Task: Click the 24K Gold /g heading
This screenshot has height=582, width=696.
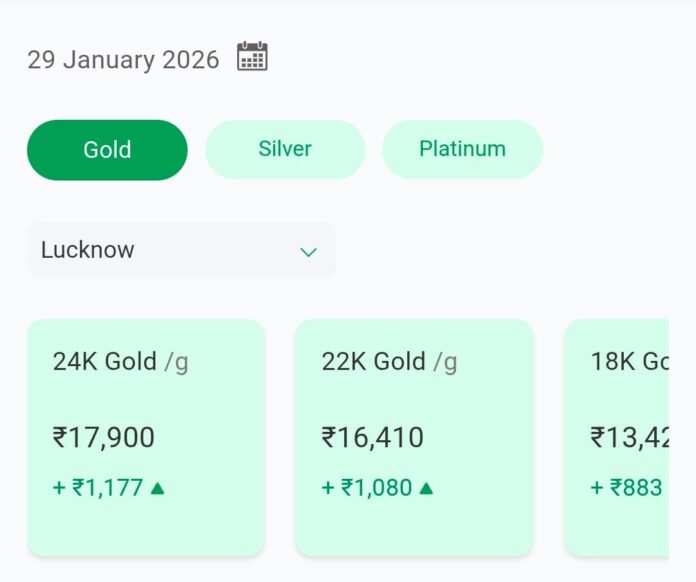Action: [x=120, y=361]
